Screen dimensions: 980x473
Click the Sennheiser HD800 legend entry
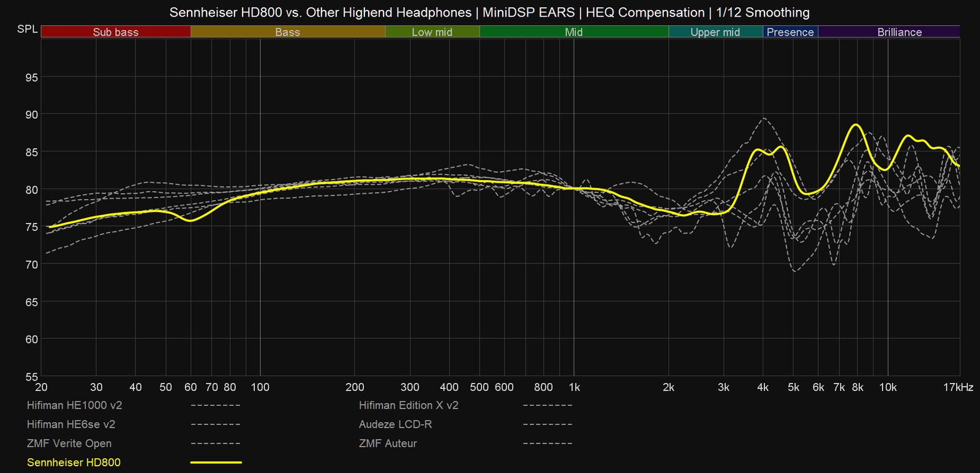pos(73,463)
